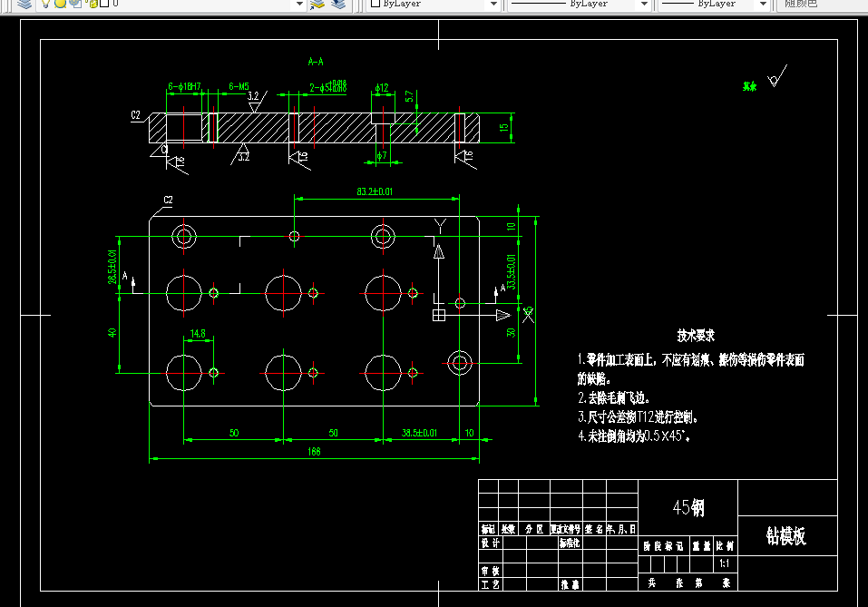Select the 更改文件号 cell in title block
Image resolution: width=868 pixels, height=607 pixels.
(565, 529)
